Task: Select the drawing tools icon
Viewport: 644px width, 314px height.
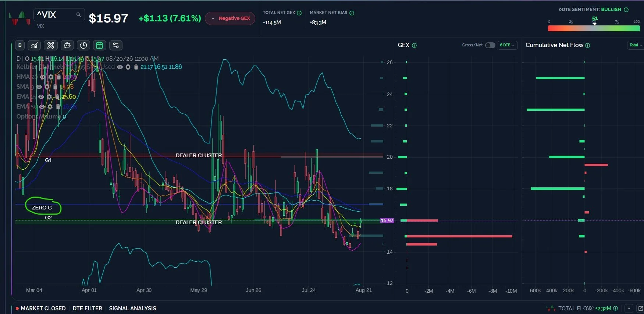Action: pos(51,45)
